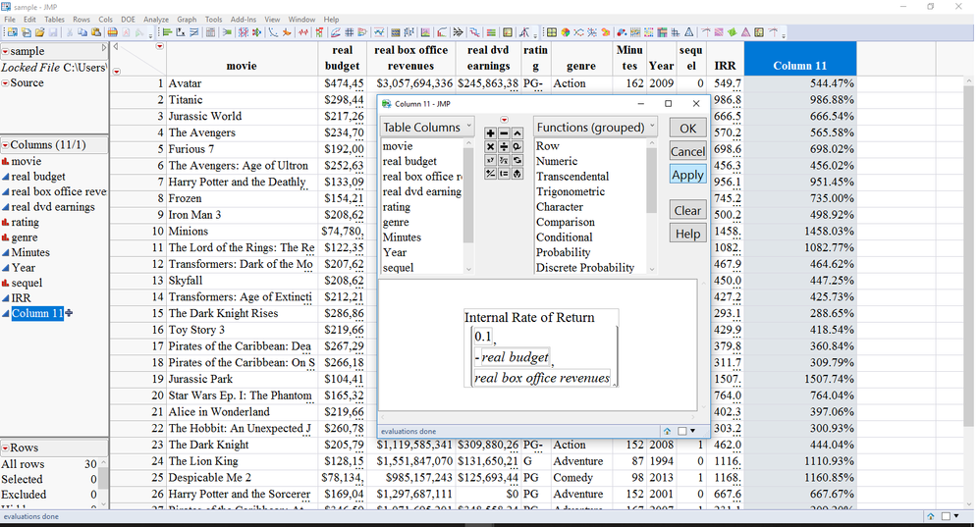Open the status bar window dropdown arrow
The image size is (980, 527).
click(x=956, y=516)
